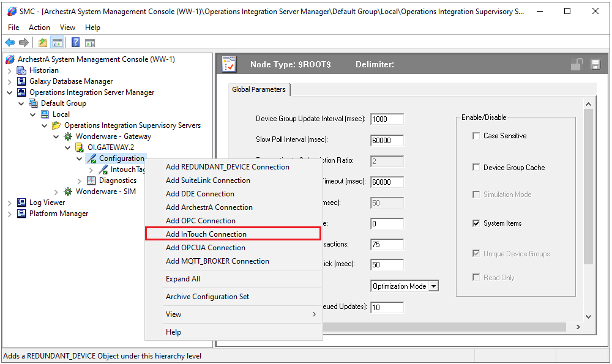Click the Diagnostics node icon
Screen dimensions: 612x364
tap(91, 180)
